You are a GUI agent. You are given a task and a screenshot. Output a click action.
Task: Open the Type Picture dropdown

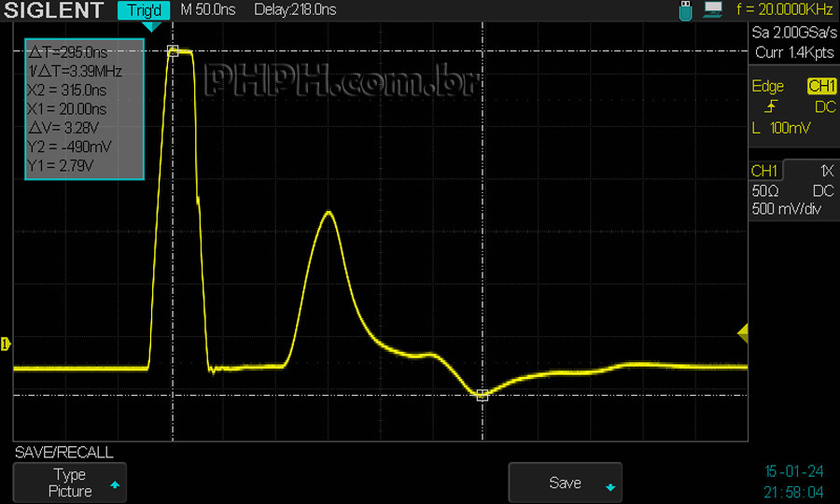70,483
